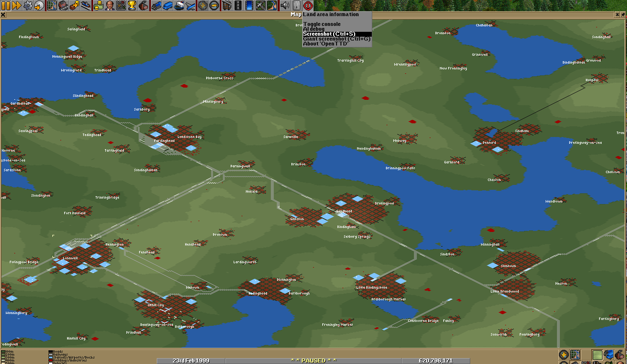Screen dimensions: 627x364
Task: Click the Little Bindingstone town label
Action: pos(372,288)
